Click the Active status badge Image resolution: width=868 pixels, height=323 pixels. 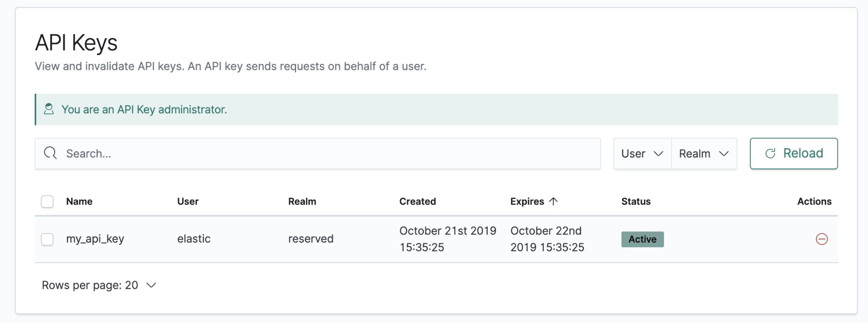642,239
